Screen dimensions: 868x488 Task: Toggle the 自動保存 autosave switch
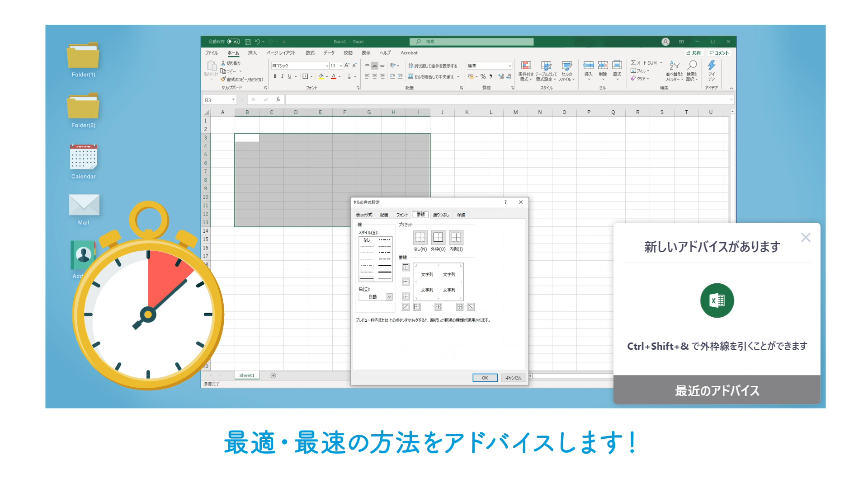coord(234,42)
